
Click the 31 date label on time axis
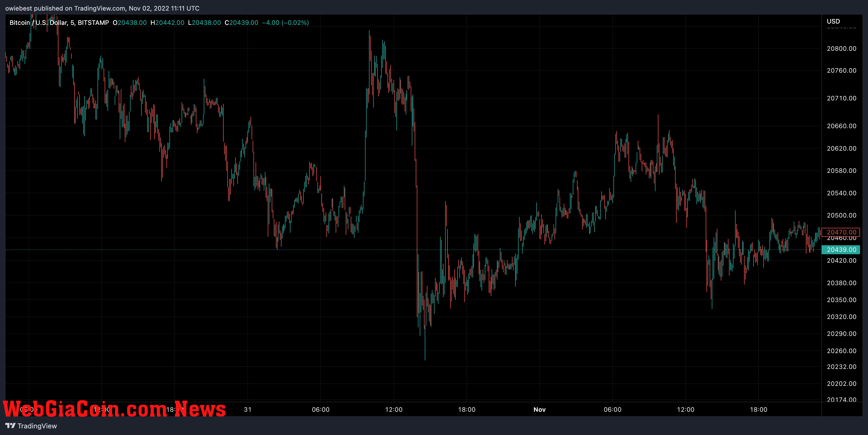[248, 409]
